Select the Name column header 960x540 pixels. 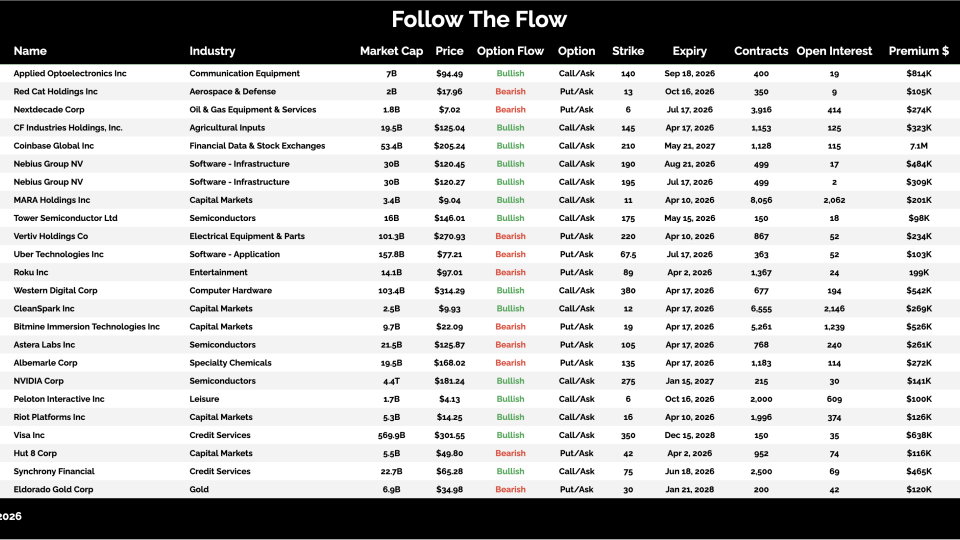coord(30,51)
